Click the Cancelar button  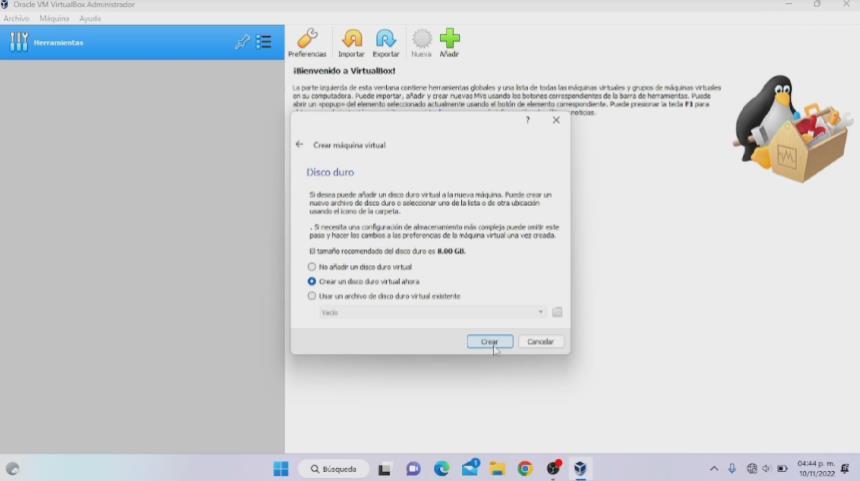point(540,342)
